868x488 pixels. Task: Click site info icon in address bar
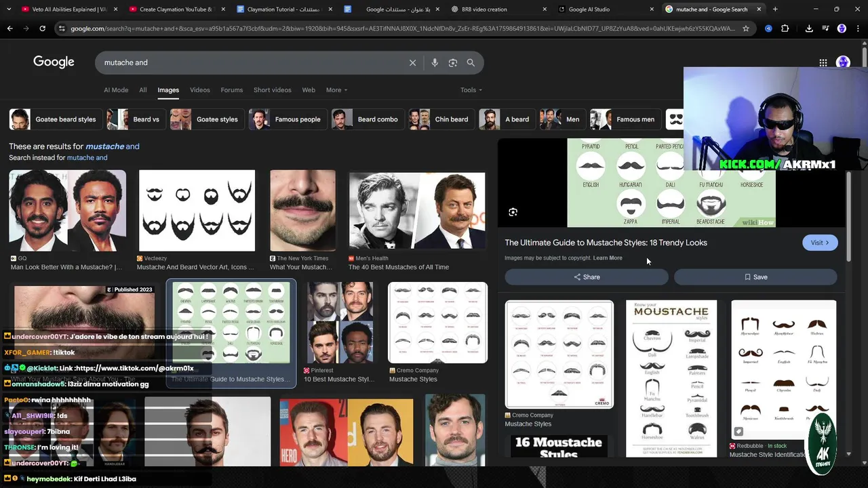pos(62,28)
